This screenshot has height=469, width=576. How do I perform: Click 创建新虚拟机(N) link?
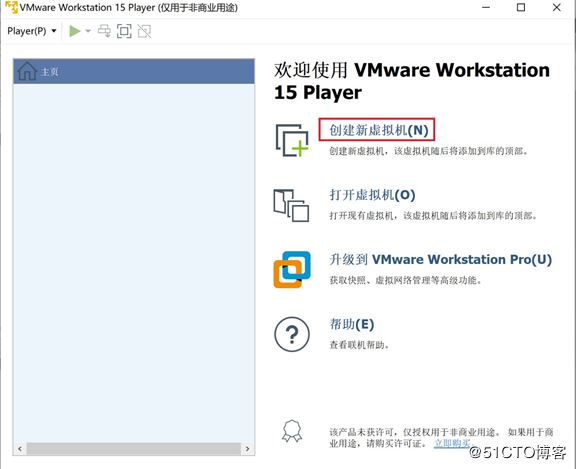coord(379,130)
